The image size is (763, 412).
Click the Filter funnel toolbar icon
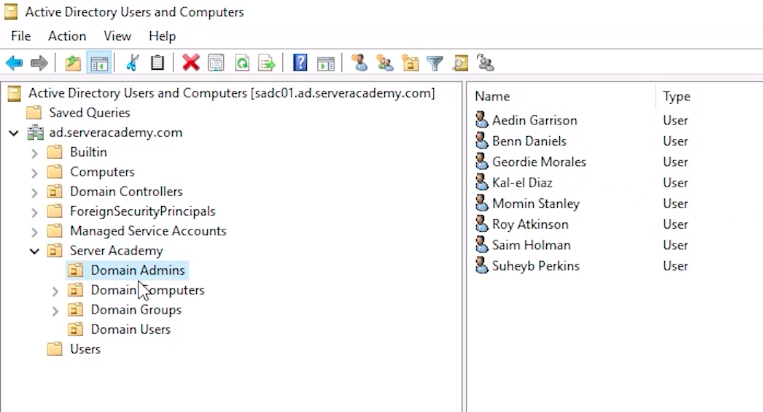[x=435, y=63]
